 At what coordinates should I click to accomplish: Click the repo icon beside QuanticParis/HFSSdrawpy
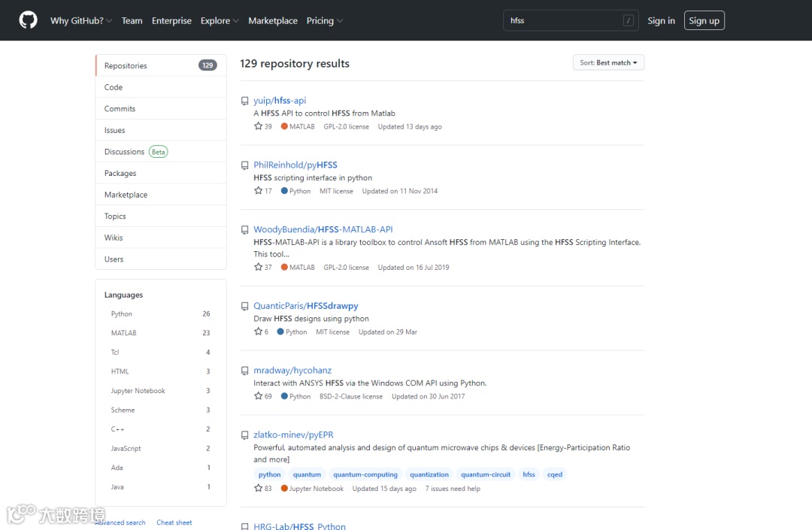coord(244,307)
